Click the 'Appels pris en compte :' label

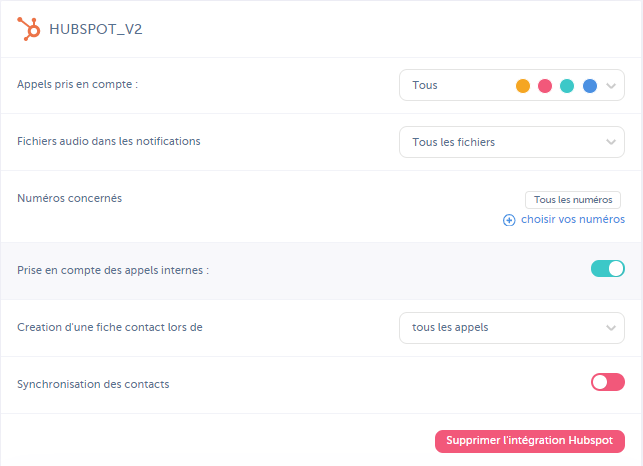tap(78, 85)
